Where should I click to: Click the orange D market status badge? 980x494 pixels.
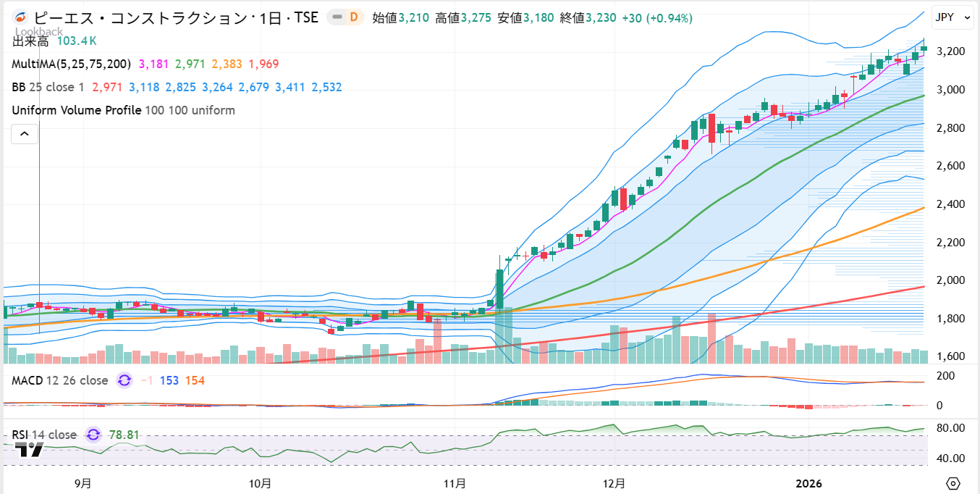coord(354,17)
